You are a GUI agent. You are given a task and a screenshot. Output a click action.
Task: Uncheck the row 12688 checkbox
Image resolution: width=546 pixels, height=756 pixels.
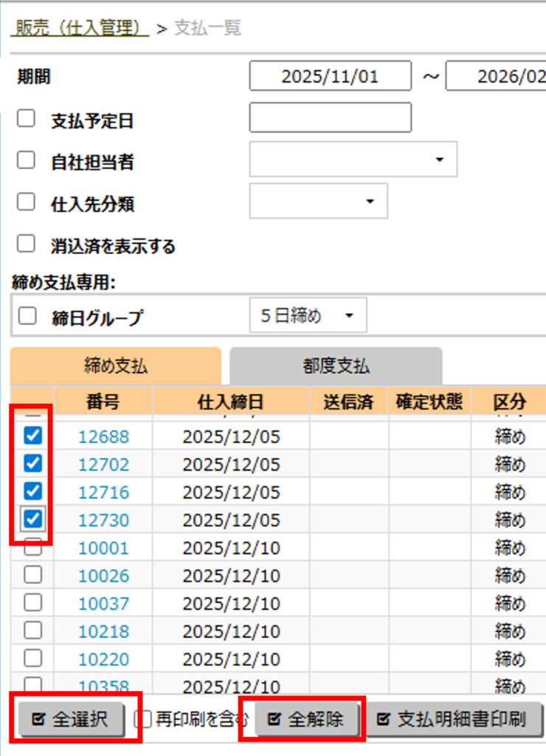(32, 436)
